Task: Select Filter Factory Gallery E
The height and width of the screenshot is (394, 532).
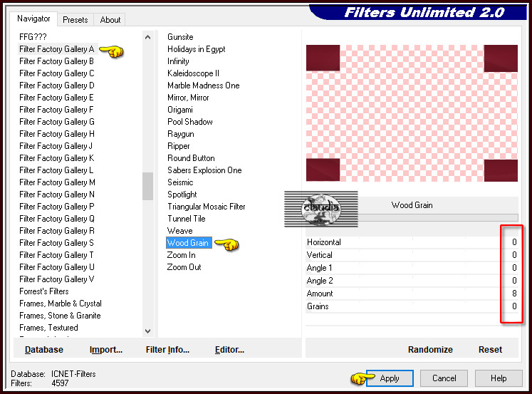Action: tap(56, 98)
